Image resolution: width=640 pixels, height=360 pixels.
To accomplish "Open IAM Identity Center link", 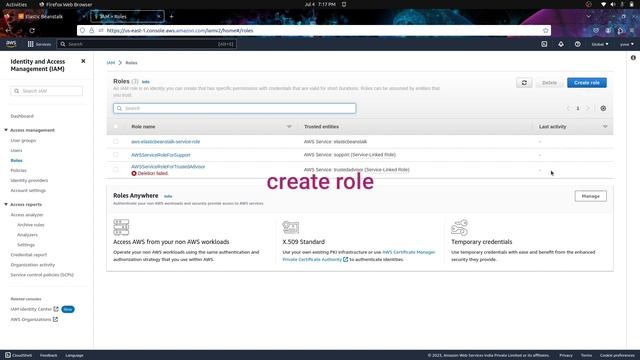I will pyautogui.click(x=31, y=309).
